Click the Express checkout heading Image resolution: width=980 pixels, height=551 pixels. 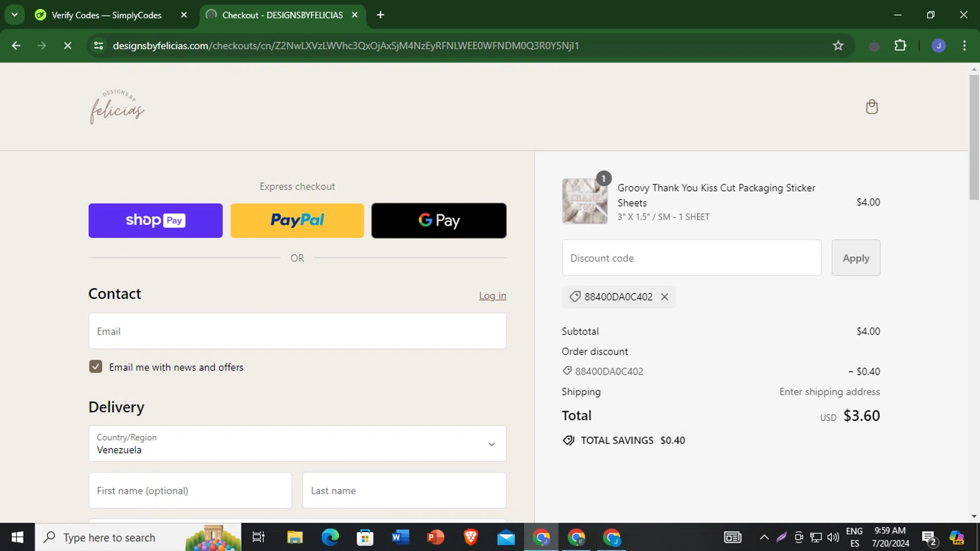click(x=297, y=186)
